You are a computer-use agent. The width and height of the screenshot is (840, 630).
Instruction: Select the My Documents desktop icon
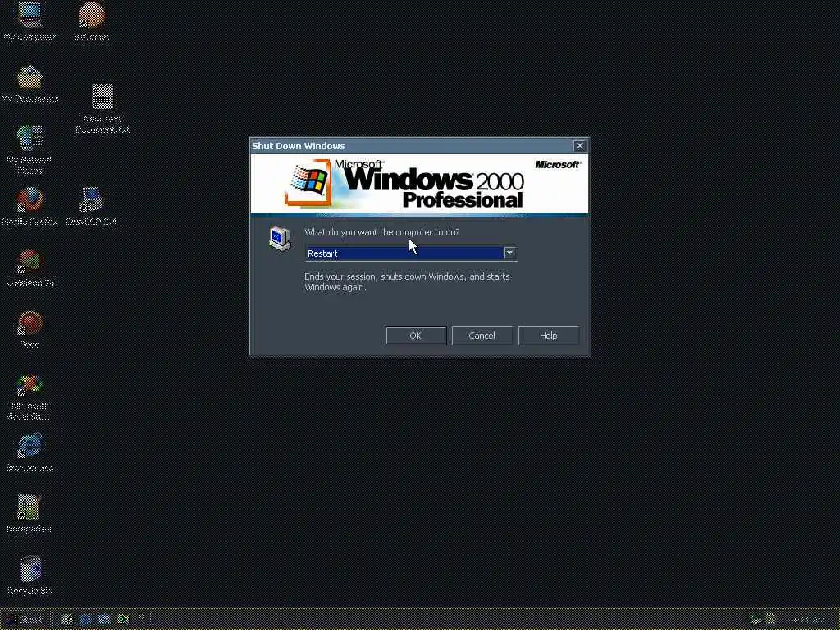point(30,84)
